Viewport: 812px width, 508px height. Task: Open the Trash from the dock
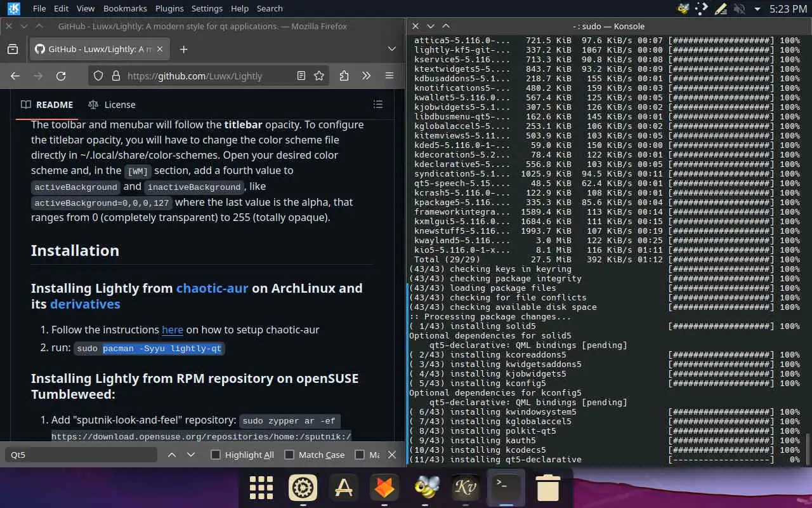point(547,488)
